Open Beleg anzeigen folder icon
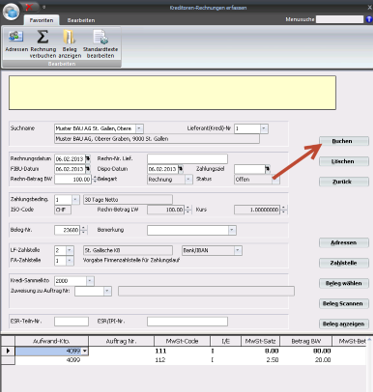Screen dimensions: 373x392 [69, 44]
